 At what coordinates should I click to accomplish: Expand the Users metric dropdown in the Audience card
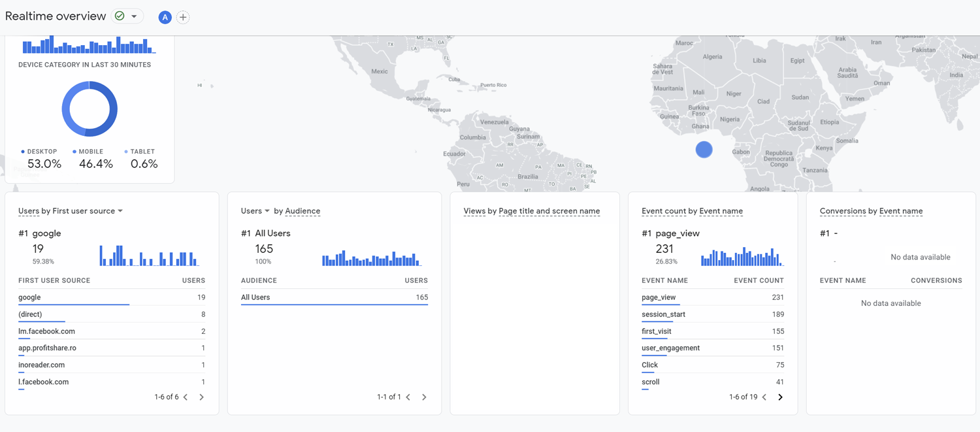(267, 211)
